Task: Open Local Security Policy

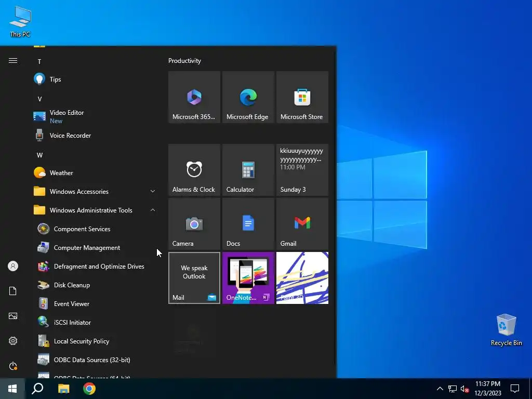Action: coord(95,341)
